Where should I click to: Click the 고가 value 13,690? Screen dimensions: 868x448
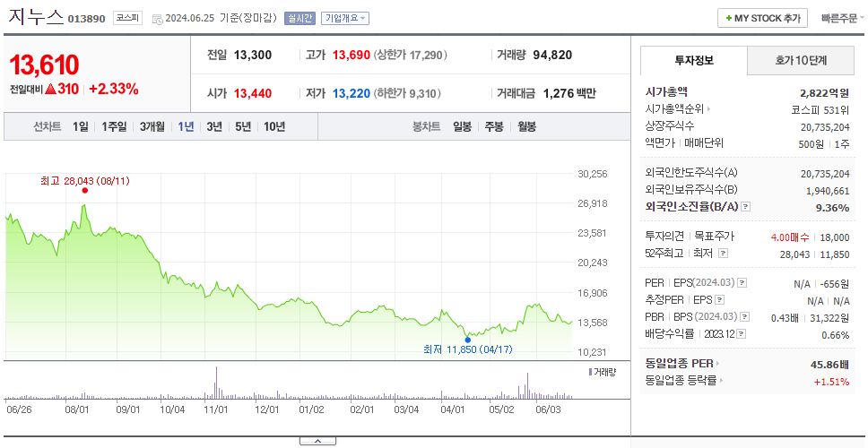351,56
